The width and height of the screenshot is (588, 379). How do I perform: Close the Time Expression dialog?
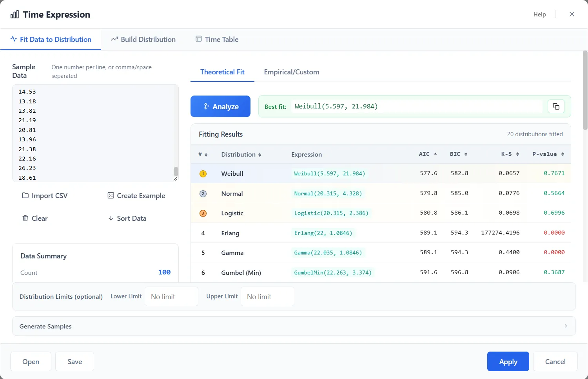[x=572, y=14]
